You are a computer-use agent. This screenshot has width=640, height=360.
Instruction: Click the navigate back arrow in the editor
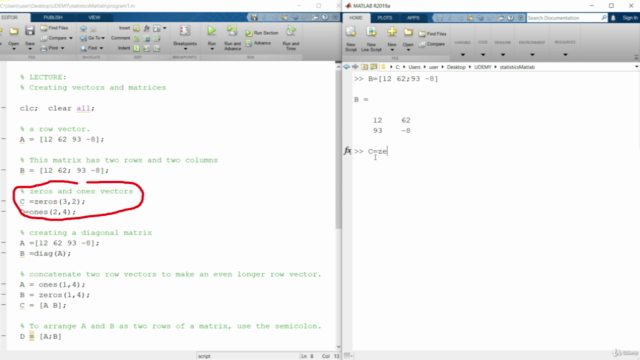tap(84, 28)
